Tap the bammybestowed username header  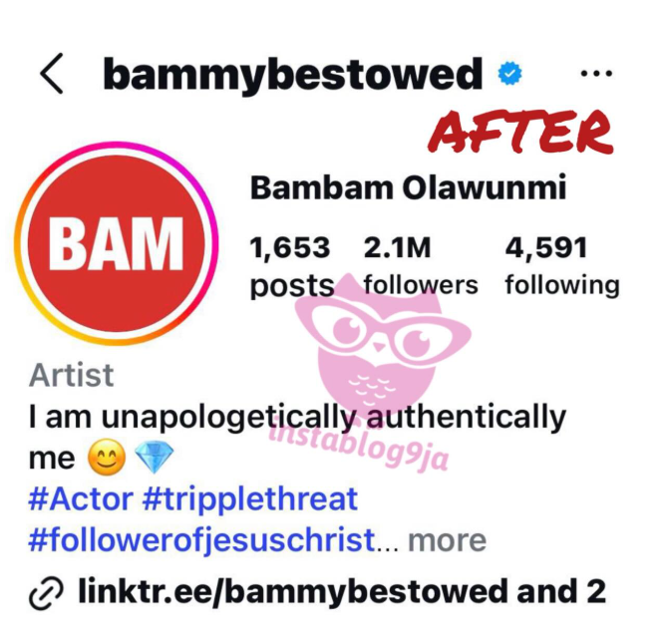click(x=292, y=75)
